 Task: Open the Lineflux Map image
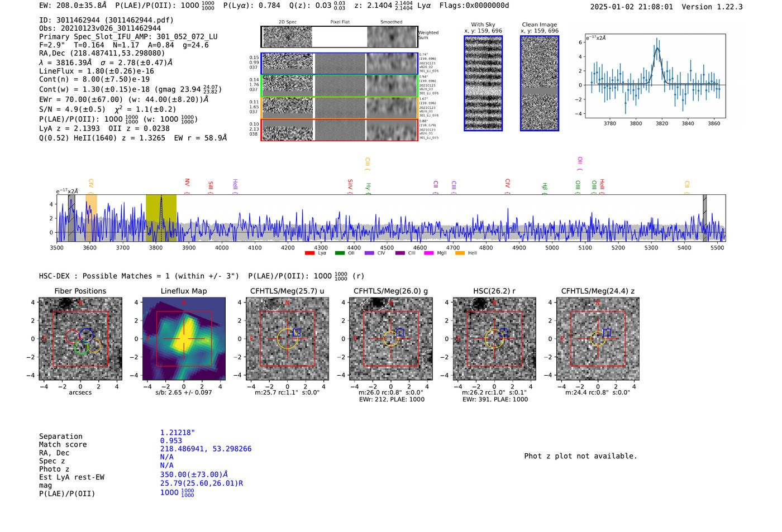[x=184, y=339]
